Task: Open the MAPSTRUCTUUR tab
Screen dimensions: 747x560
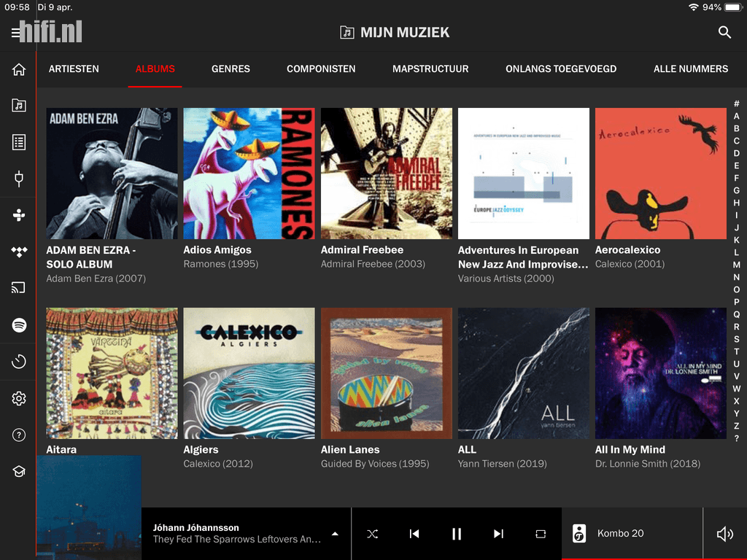Action: (430, 69)
